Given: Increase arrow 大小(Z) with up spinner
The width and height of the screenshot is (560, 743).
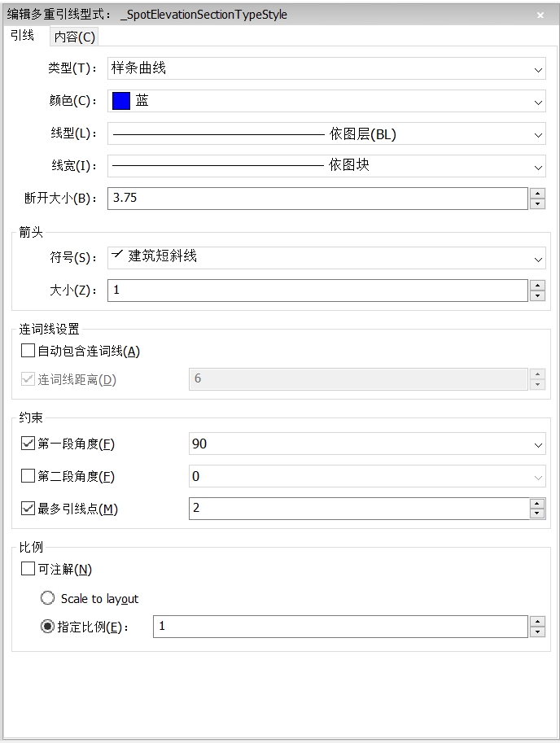Looking at the screenshot, I should pos(537,286).
